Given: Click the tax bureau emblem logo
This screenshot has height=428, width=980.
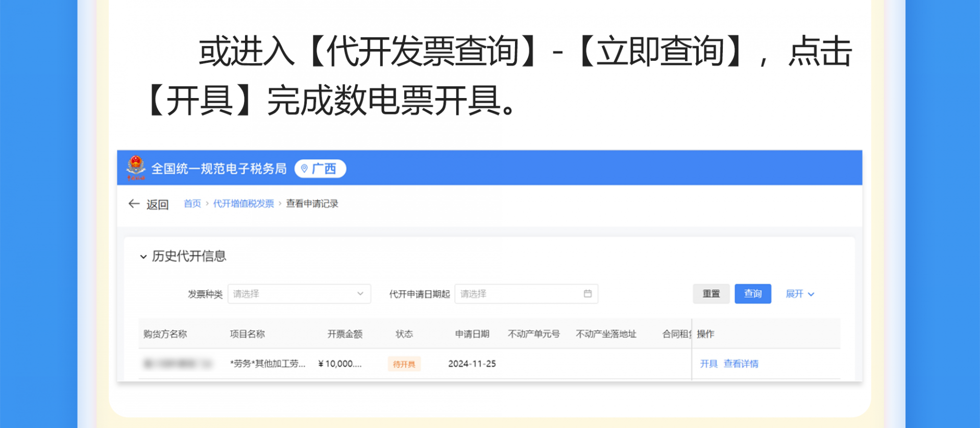Looking at the screenshot, I should [x=136, y=168].
